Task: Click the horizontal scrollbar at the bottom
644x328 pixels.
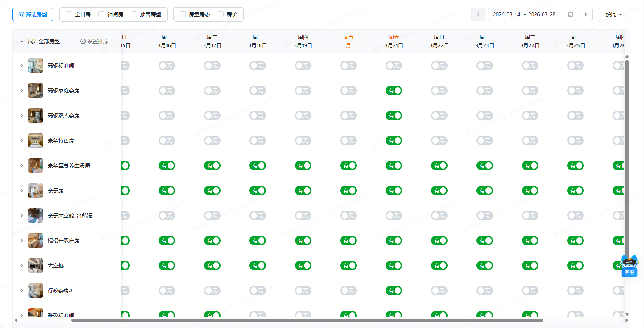Action: coord(306,320)
